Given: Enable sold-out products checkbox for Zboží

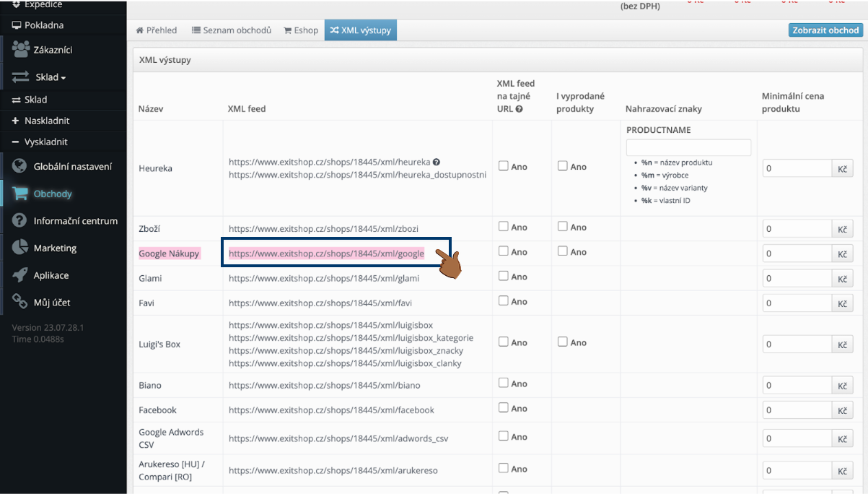Looking at the screenshot, I should [x=563, y=227].
